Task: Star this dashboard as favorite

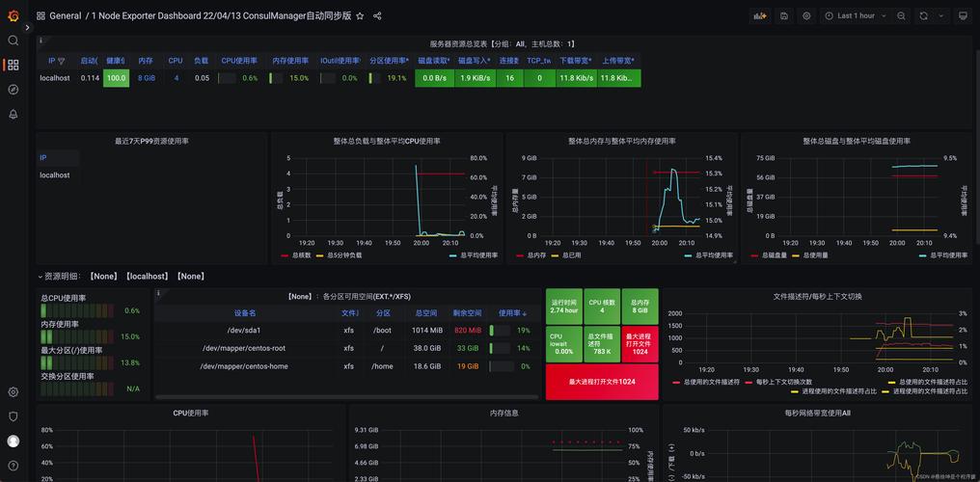Action: coord(360,16)
